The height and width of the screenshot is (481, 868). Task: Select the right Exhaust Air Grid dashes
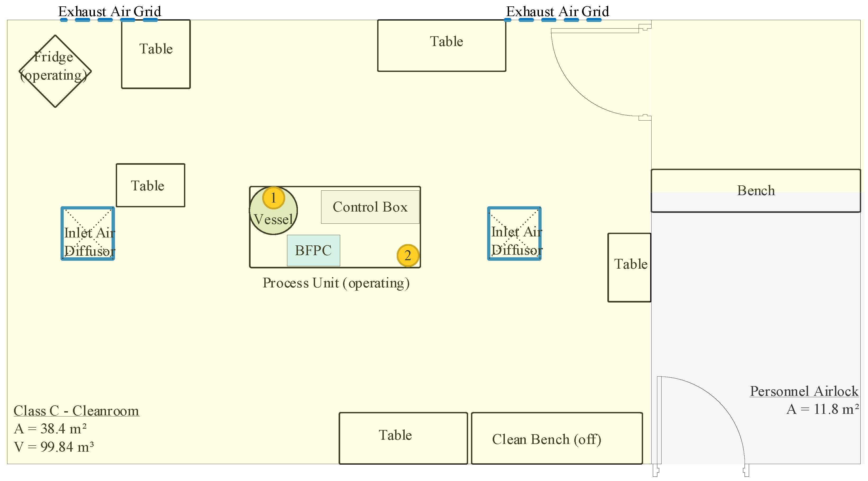(553, 20)
